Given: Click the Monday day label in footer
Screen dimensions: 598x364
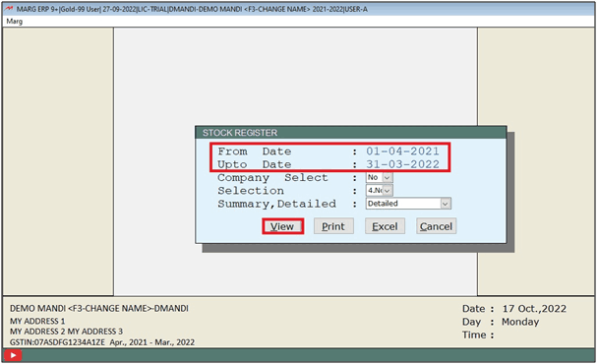Looking at the screenshot, I should tap(520, 322).
